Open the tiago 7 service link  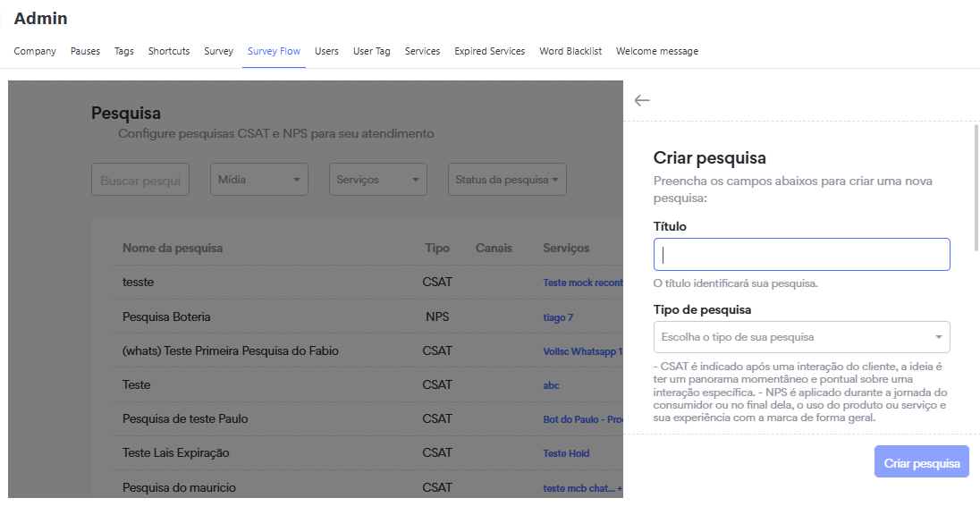[x=558, y=317]
